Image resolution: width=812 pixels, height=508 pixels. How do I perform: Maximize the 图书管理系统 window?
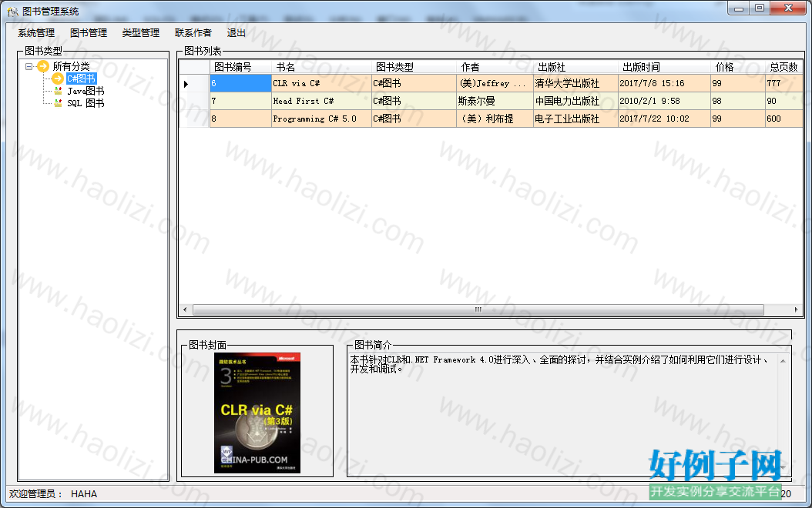[760, 8]
